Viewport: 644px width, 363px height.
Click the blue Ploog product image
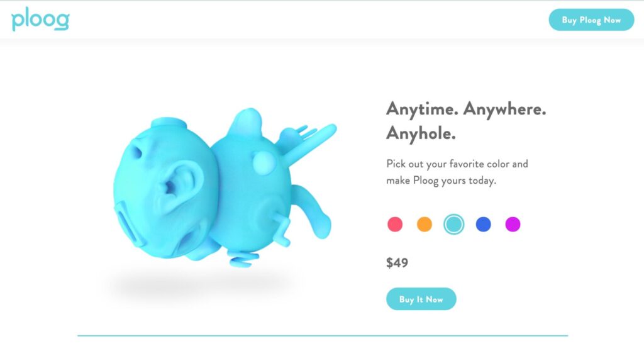point(225,188)
